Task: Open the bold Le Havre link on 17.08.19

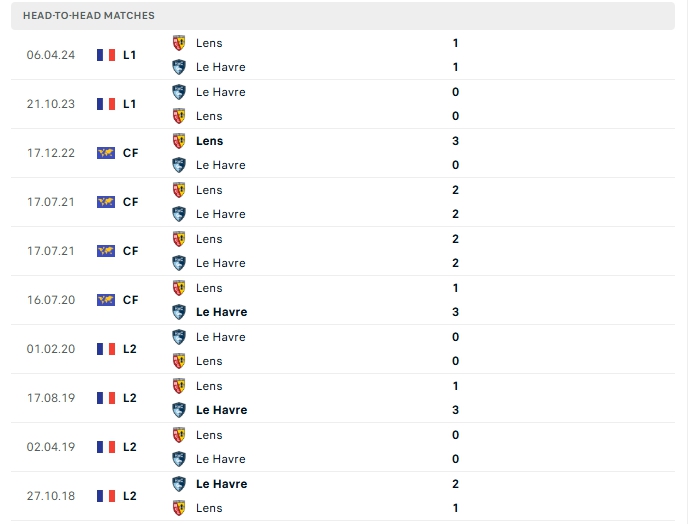Action: (221, 410)
